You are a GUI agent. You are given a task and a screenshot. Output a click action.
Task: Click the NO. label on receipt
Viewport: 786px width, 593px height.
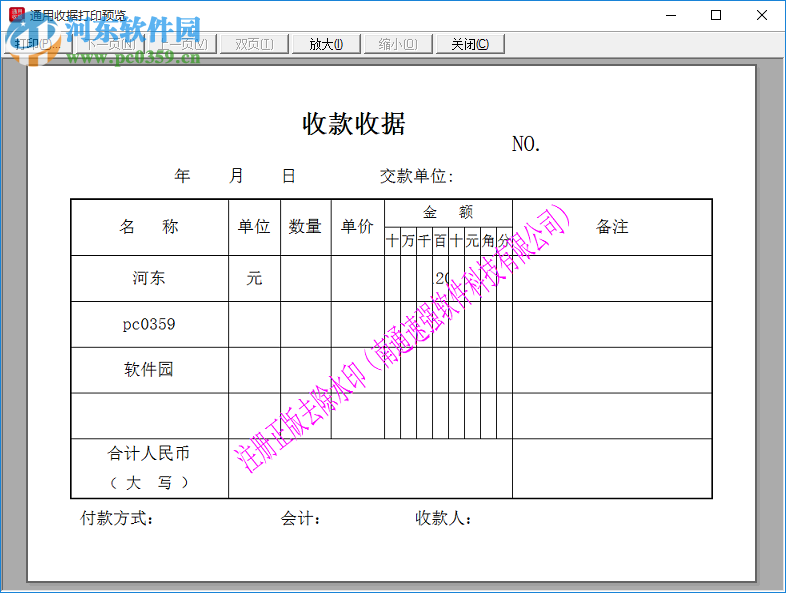pyautogui.click(x=526, y=144)
